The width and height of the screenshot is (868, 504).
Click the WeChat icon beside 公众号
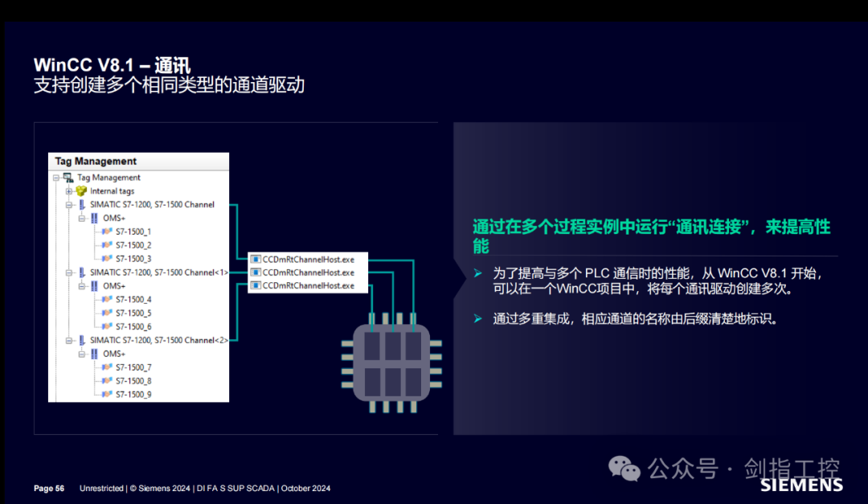click(623, 469)
